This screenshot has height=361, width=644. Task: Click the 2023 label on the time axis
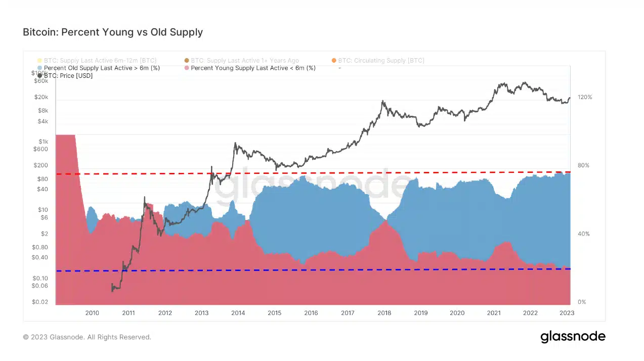(x=567, y=313)
